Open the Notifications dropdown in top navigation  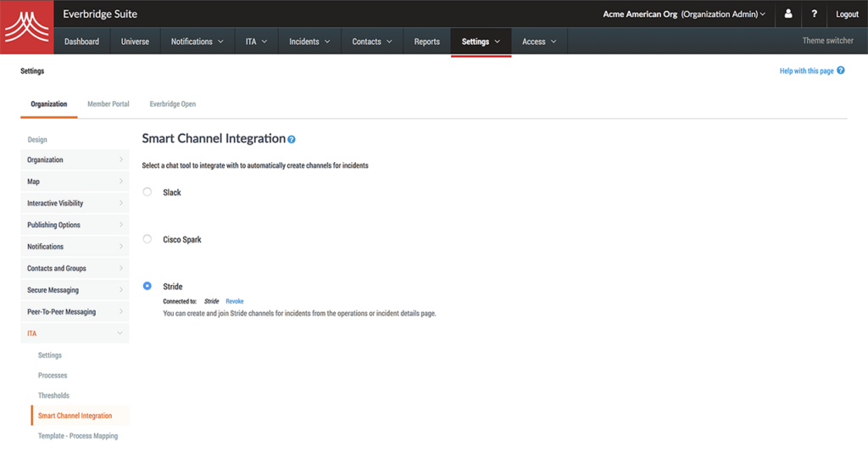tap(197, 42)
